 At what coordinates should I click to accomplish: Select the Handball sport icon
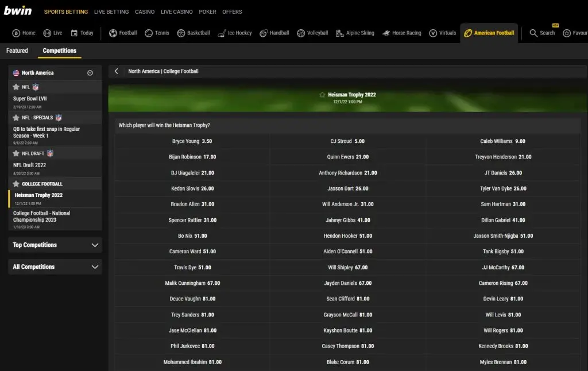[x=264, y=33]
